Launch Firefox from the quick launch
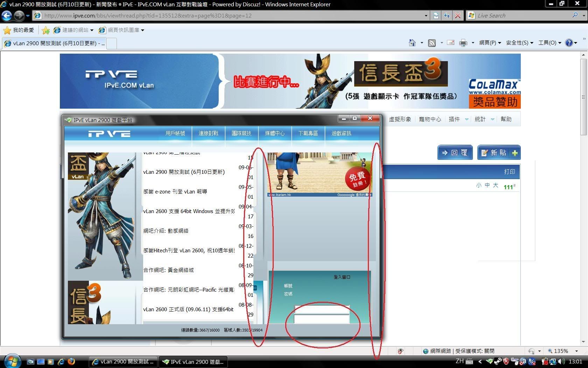Viewport: 588px width, 368px height. [71, 361]
